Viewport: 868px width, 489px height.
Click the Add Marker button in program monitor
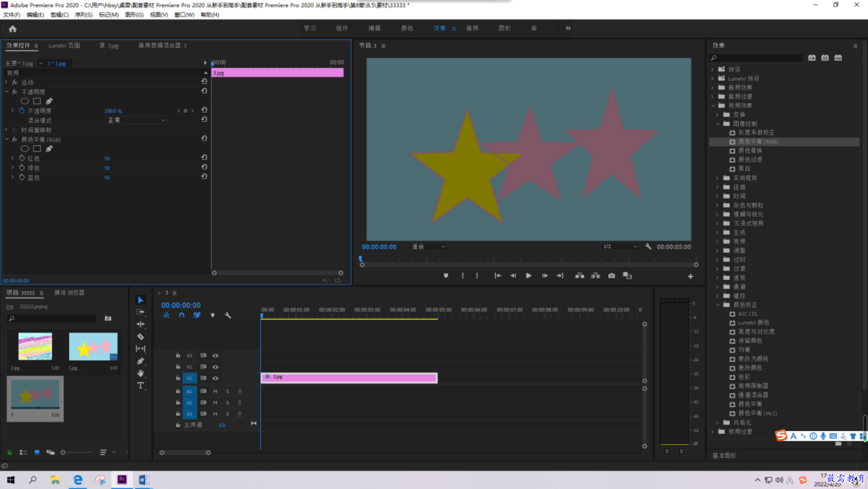pos(446,276)
